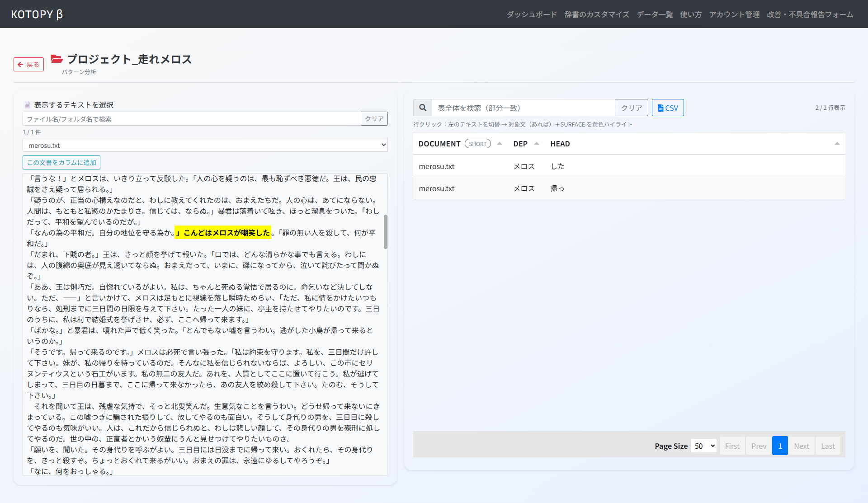Click the document icon beside 表示するテキストを選択
This screenshot has width=868, height=503.
tap(27, 105)
